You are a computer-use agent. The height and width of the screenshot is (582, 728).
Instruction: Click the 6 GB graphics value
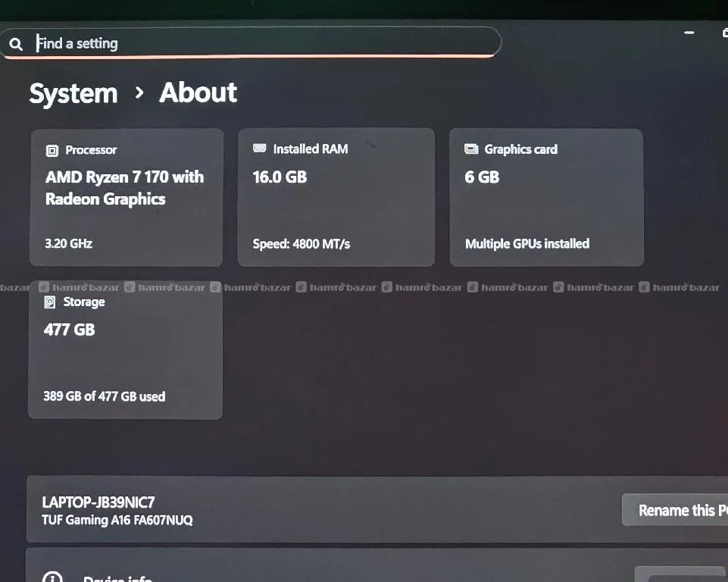tap(482, 177)
